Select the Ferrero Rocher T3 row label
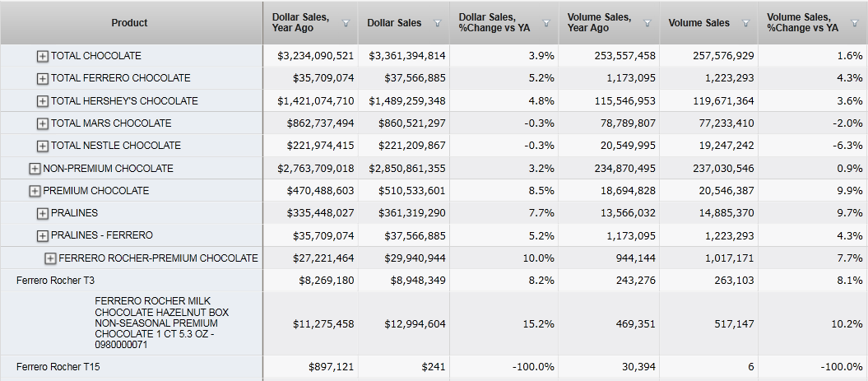 coord(49,281)
